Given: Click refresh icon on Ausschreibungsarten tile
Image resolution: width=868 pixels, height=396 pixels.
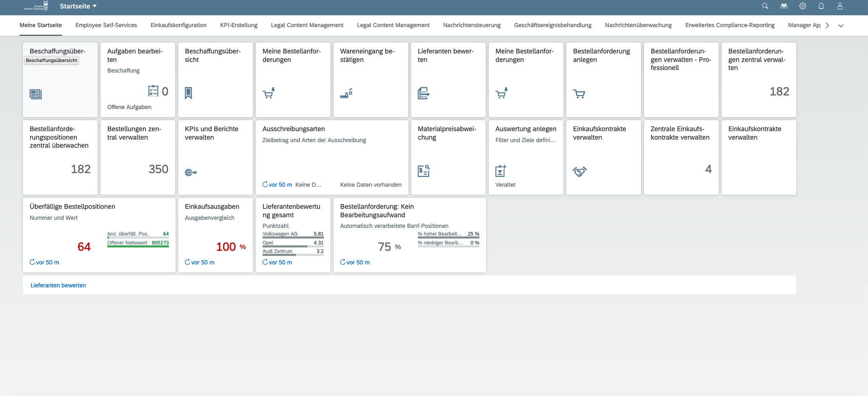Looking at the screenshot, I should click(265, 184).
